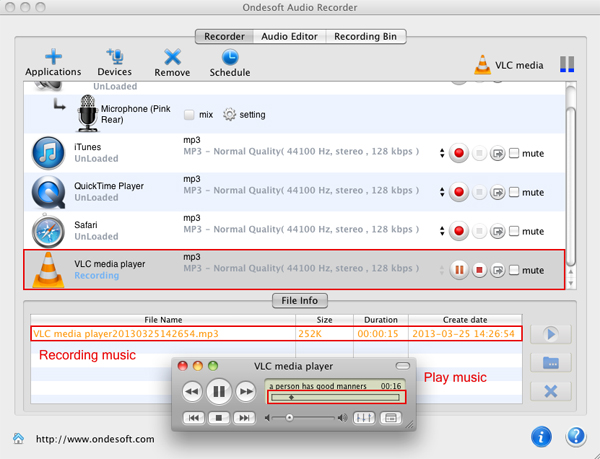The width and height of the screenshot is (600, 459).
Task: Switch to the Audio Editor tab
Action: pos(289,37)
